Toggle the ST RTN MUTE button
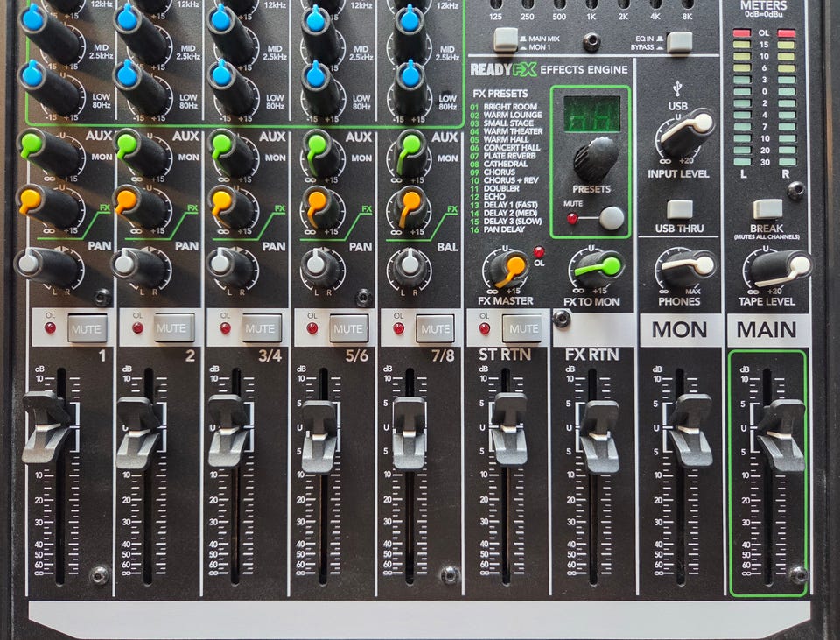This screenshot has height=640, width=840. point(521,328)
